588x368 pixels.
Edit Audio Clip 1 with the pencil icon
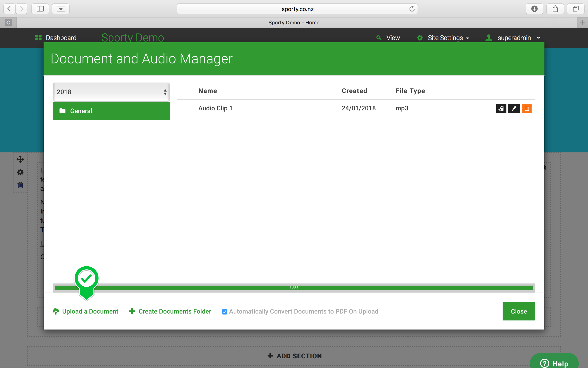click(514, 108)
